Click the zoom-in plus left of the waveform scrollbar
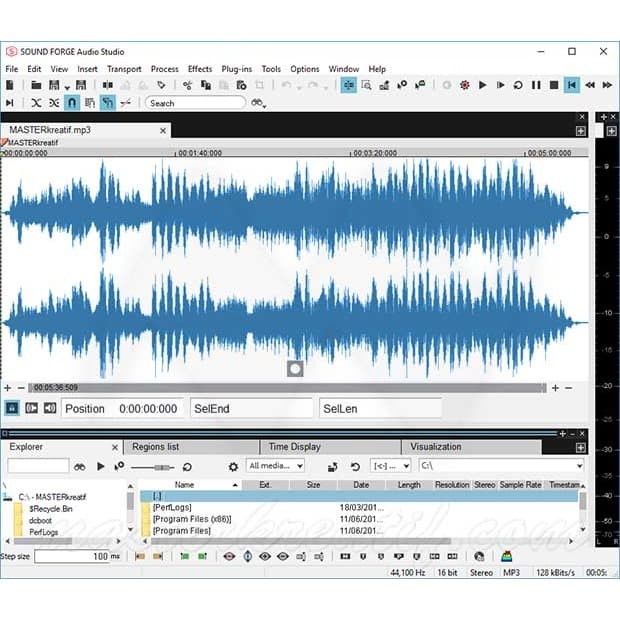Viewport: 620px width, 620px height. (x=8, y=388)
